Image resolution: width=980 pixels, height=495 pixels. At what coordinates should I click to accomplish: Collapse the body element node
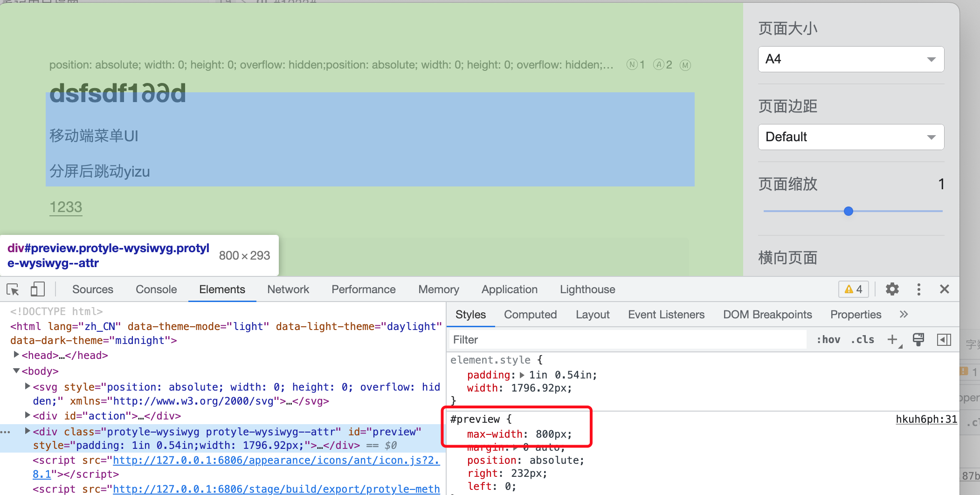[x=16, y=371]
